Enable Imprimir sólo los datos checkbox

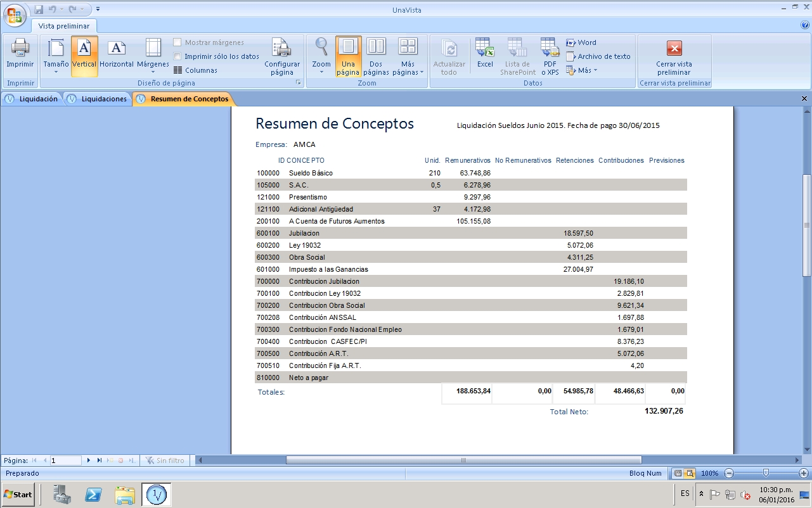tap(178, 56)
